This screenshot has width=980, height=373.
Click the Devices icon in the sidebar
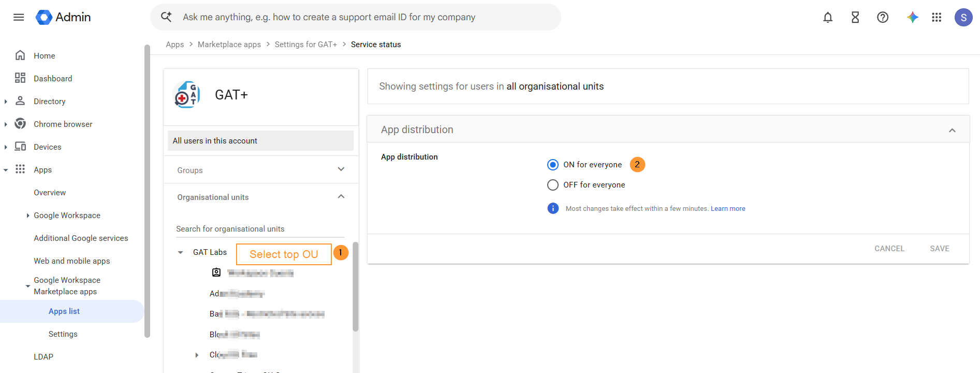tap(20, 147)
